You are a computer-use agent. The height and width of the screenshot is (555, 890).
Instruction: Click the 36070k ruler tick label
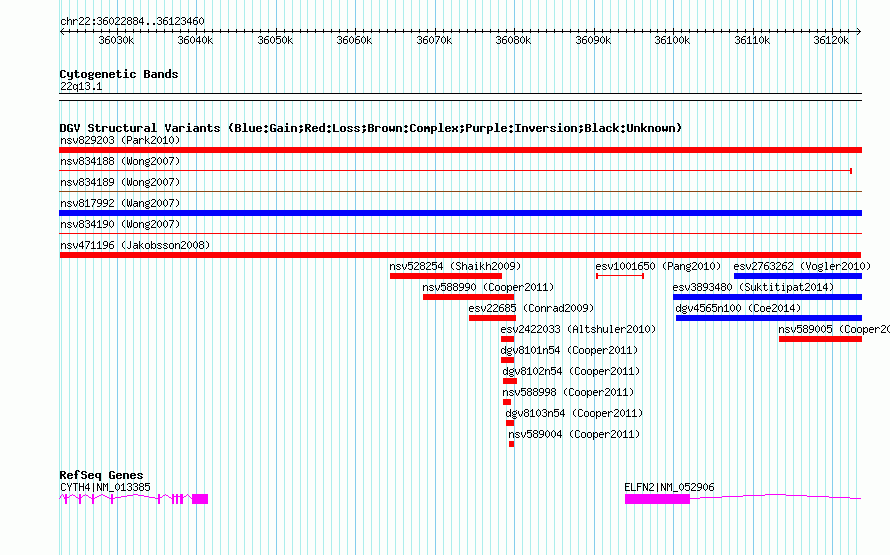[434, 40]
